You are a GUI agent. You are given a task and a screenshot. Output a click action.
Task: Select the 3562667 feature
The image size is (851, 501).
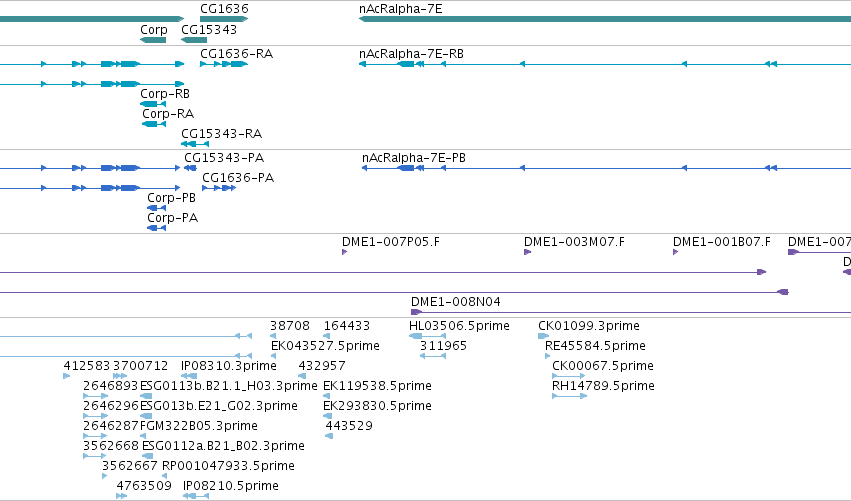105,476
